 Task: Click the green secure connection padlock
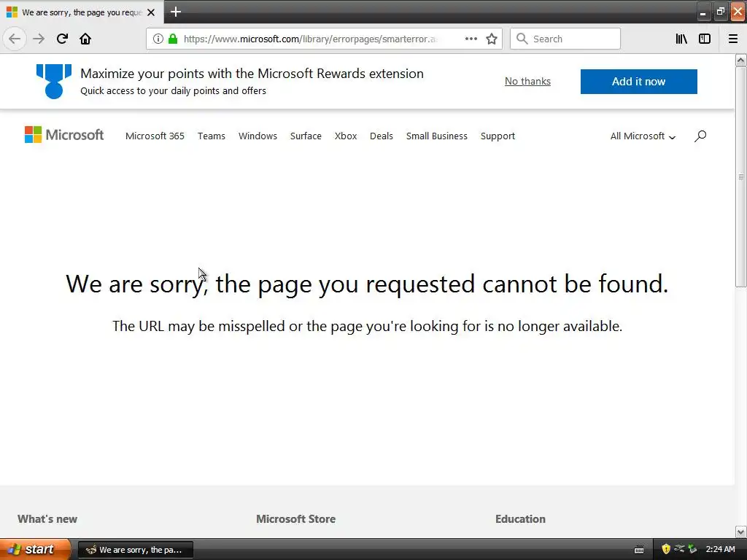[172, 39]
